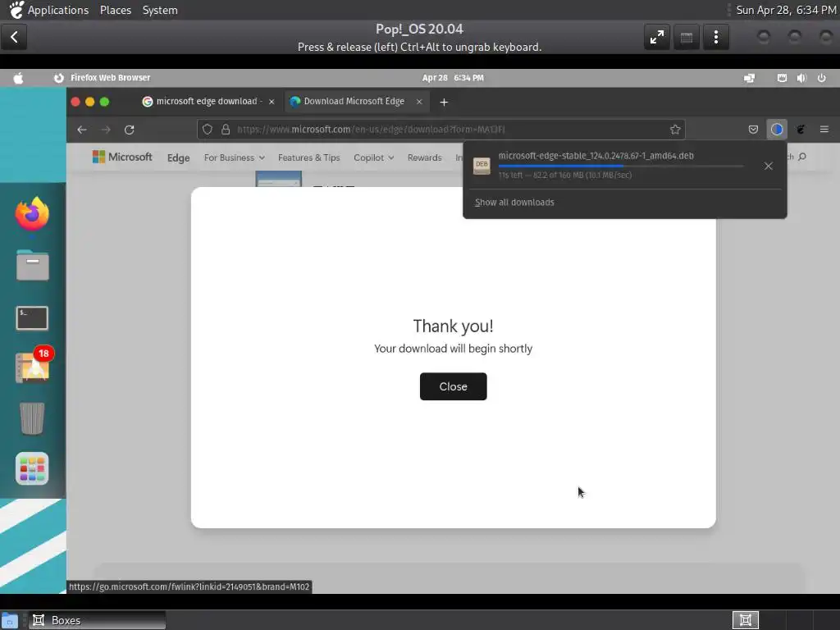Open the Boxes three-dot menu
The height and width of the screenshot is (630, 840).
[715, 37]
